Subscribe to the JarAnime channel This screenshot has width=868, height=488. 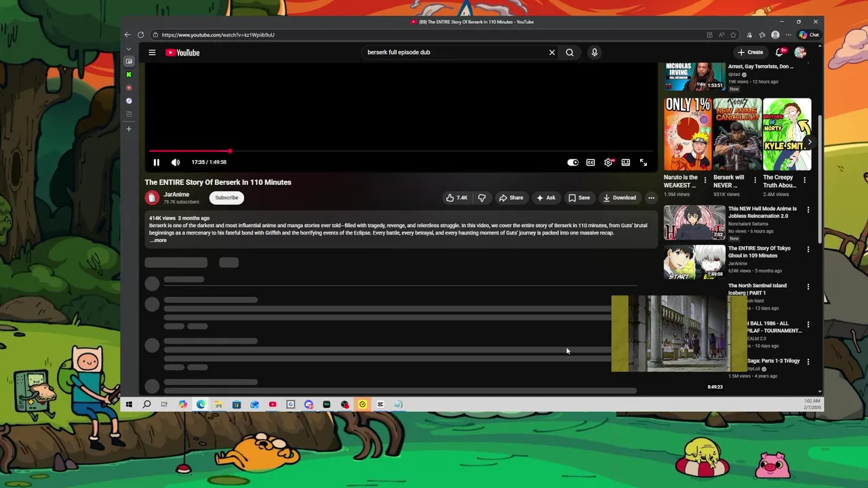tap(226, 197)
